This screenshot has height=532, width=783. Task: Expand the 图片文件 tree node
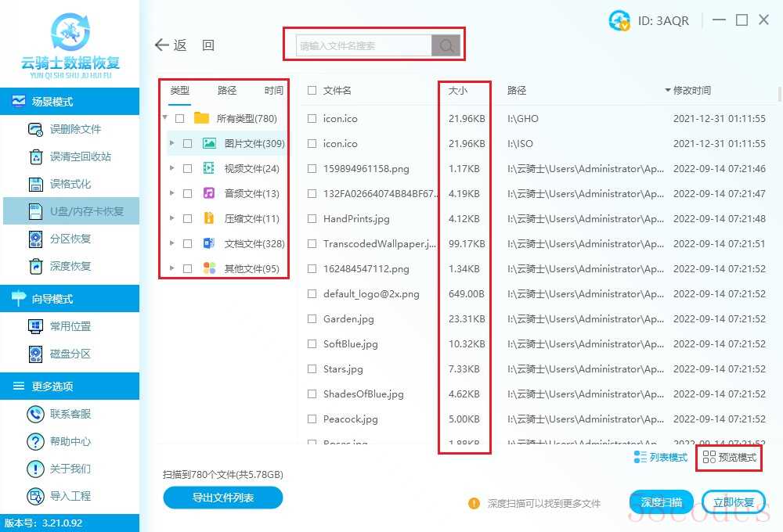(172, 144)
